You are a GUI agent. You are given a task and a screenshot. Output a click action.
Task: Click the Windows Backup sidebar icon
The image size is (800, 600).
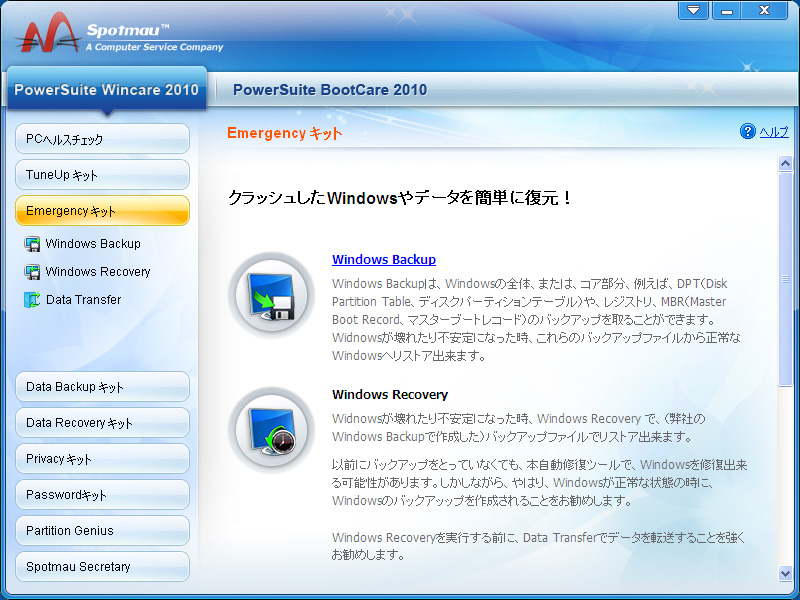[x=32, y=244]
